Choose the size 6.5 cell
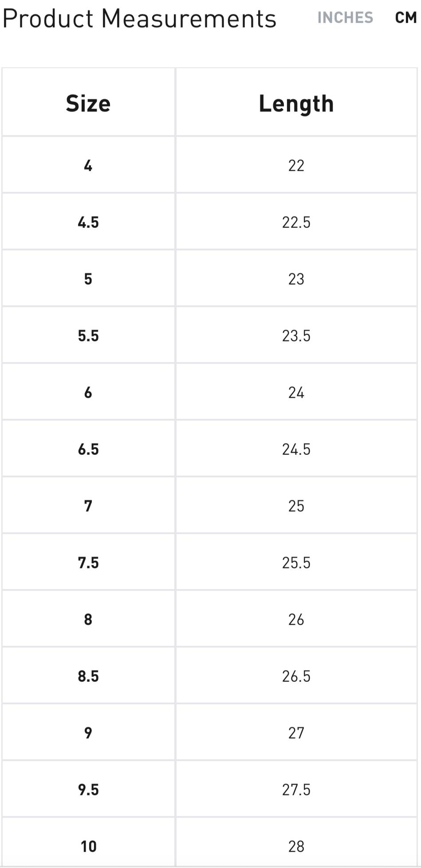421x868 pixels. pos(88,449)
